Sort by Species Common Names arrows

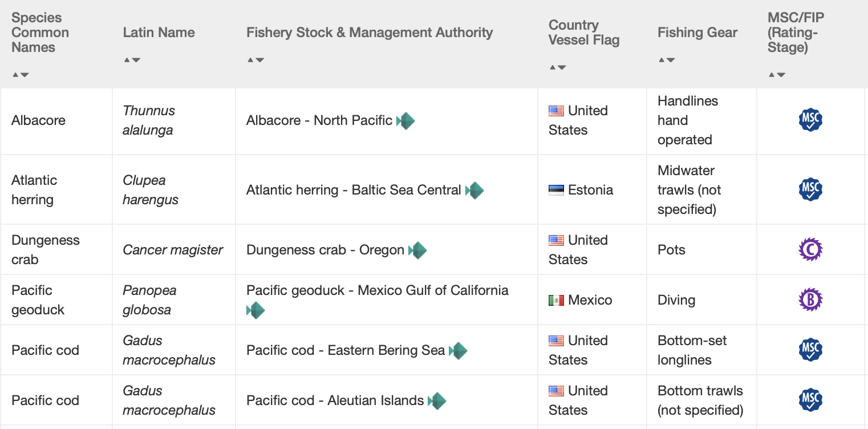point(21,75)
